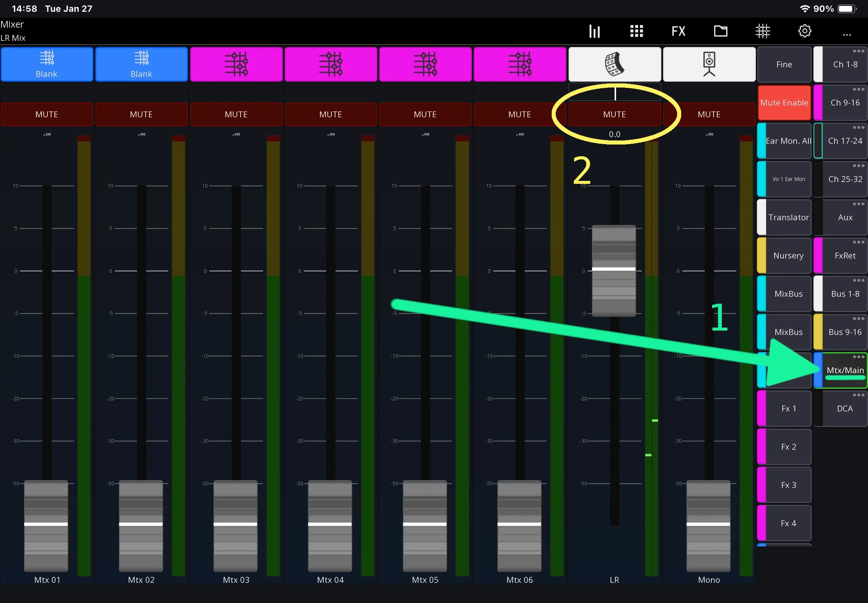This screenshot has height=603, width=868.
Task: Tap the Mtx 03 matrix icon header
Action: click(236, 64)
